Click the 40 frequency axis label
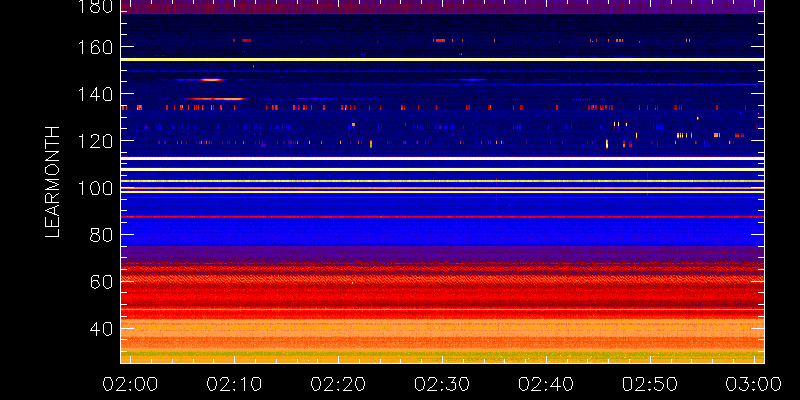Screen dimensions: 800x400 coord(101,329)
